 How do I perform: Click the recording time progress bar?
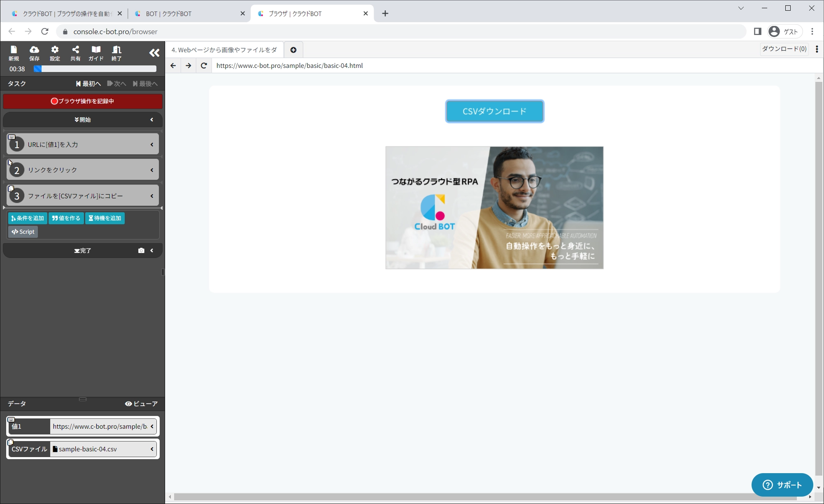pos(95,69)
